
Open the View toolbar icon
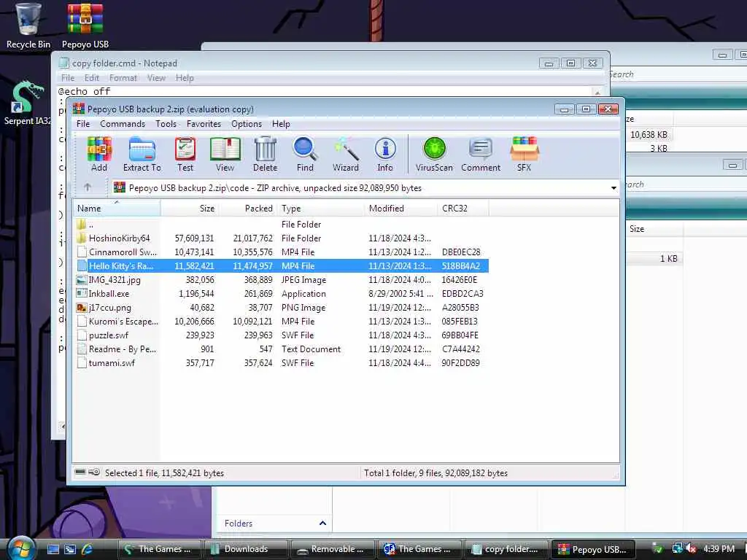(225, 154)
